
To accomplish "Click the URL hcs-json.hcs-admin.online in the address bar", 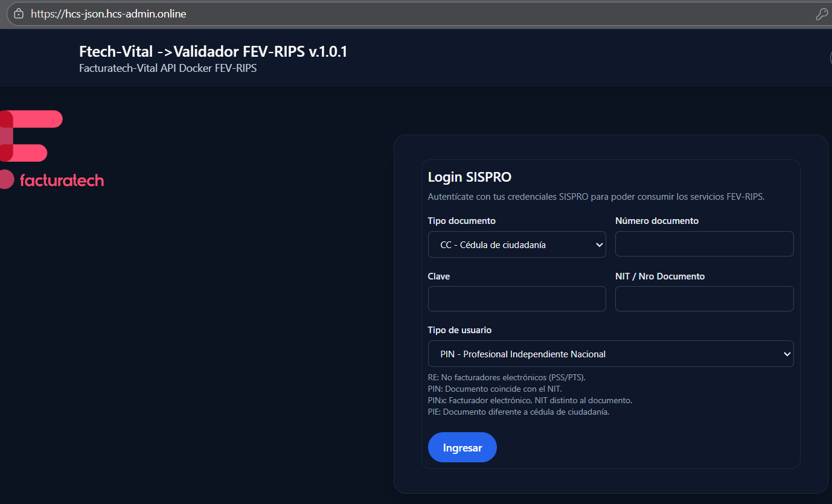I will [x=109, y=14].
